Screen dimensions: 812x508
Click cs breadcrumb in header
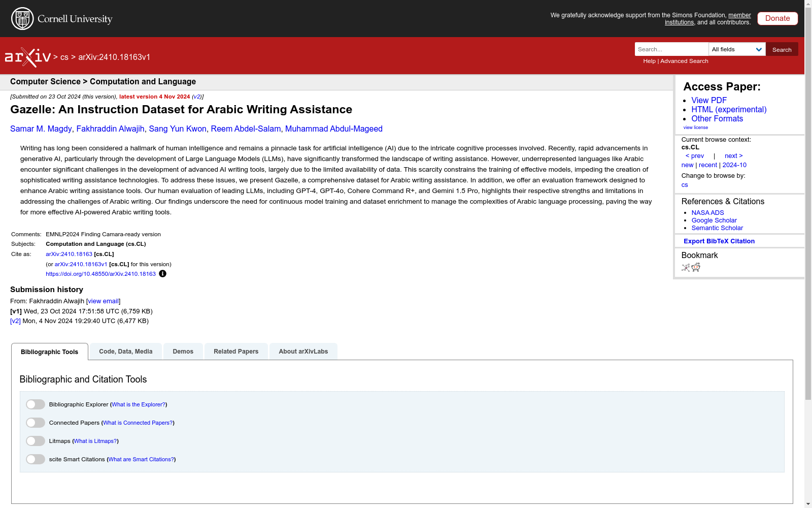click(x=64, y=57)
